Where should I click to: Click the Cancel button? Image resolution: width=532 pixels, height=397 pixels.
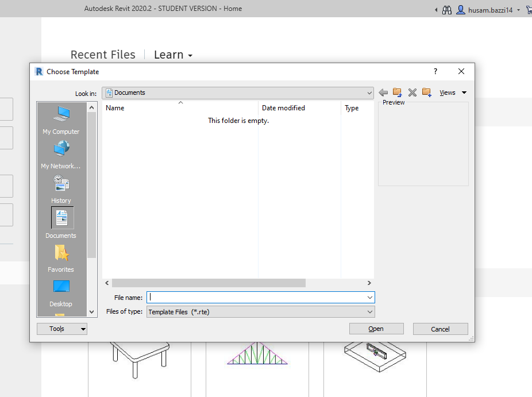(441, 329)
